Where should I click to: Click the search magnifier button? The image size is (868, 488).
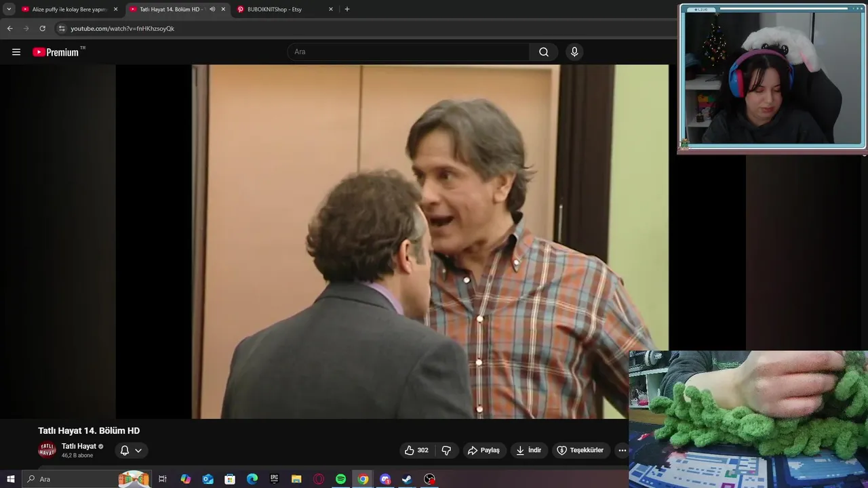(x=544, y=52)
